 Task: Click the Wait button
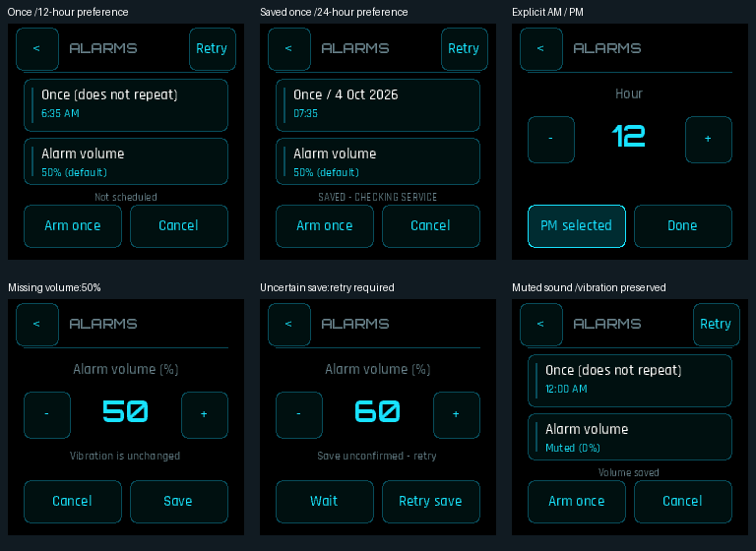tap(325, 502)
